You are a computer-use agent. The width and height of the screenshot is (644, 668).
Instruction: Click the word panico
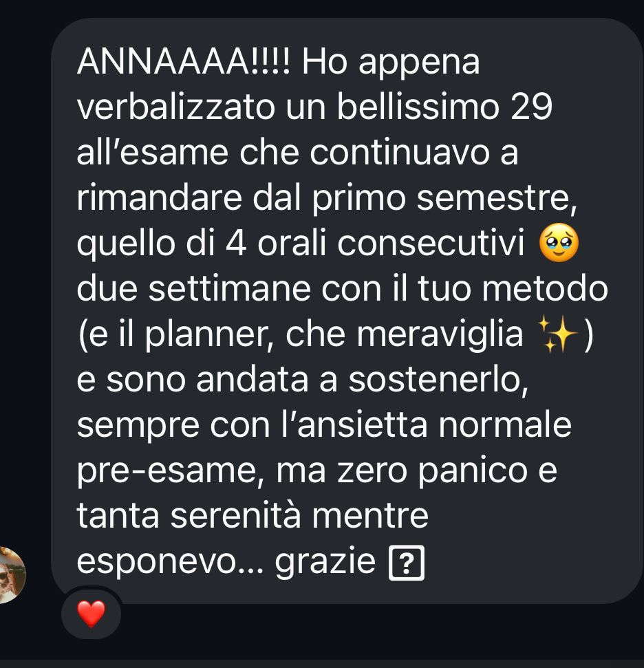(x=473, y=472)
